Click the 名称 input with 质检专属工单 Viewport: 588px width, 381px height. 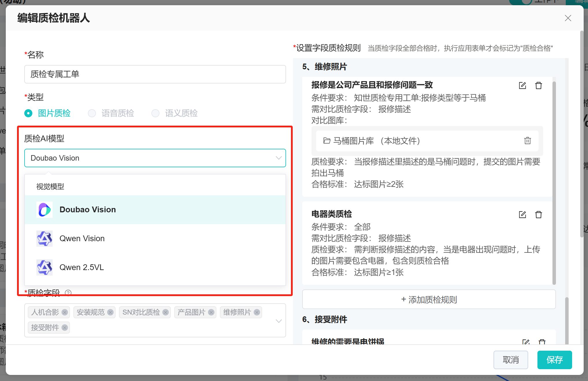pyautogui.click(x=155, y=74)
